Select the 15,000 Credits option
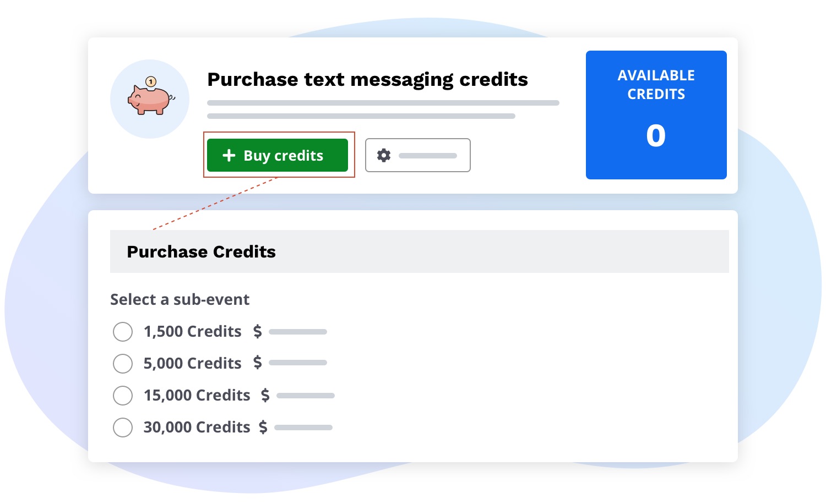This screenshot has height=504, width=826. tap(123, 396)
